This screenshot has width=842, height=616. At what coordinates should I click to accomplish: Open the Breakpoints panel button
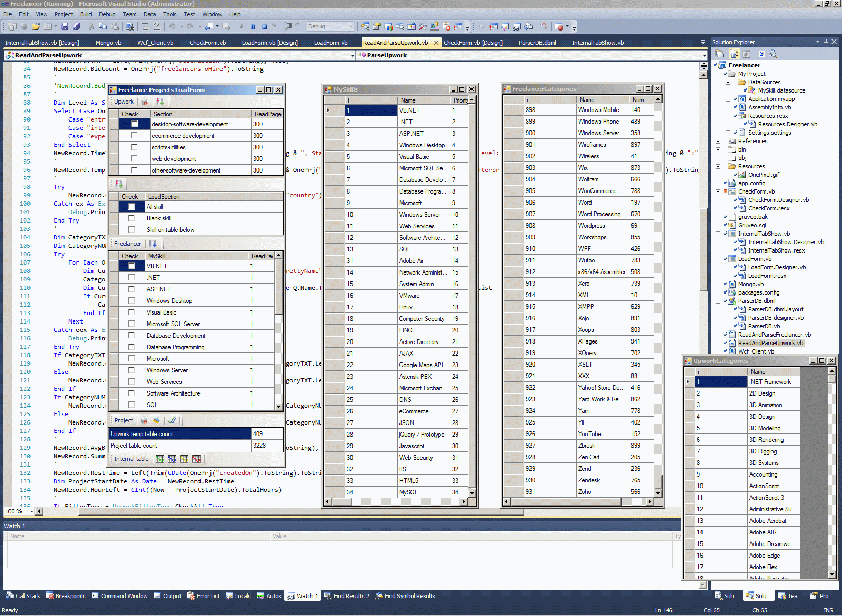click(66, 596)
